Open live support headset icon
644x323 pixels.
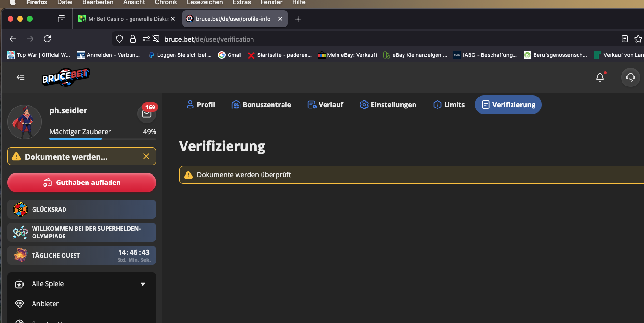point(630,77)
